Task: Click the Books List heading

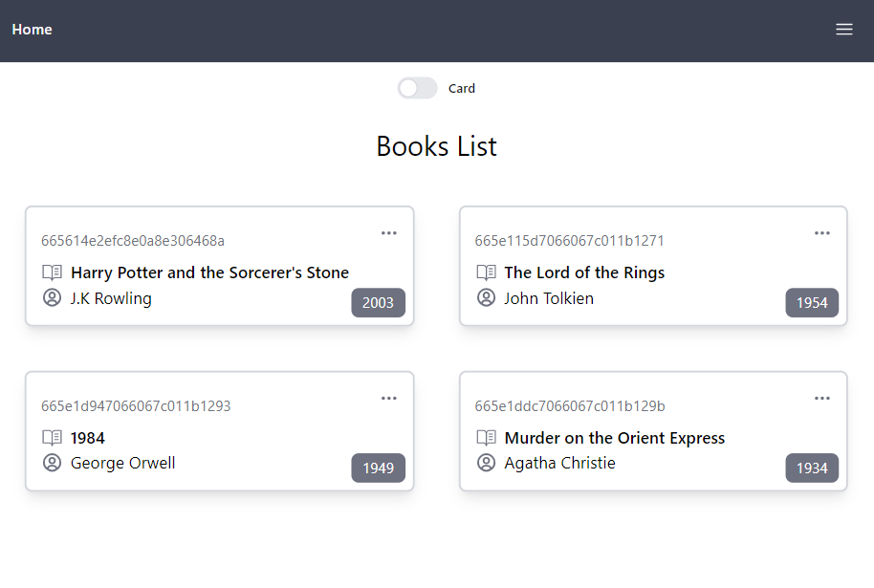Action: pos(436,146)
